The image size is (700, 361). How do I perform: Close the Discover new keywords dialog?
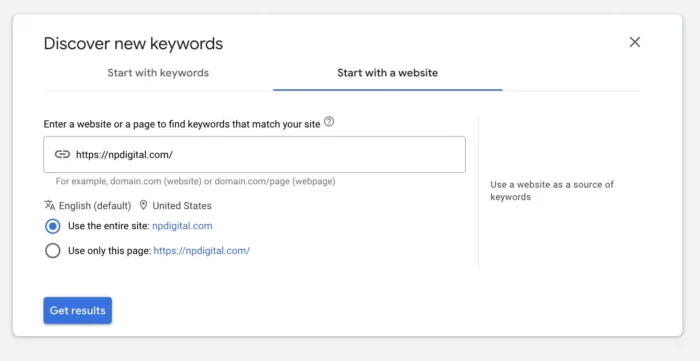point(634,42)
